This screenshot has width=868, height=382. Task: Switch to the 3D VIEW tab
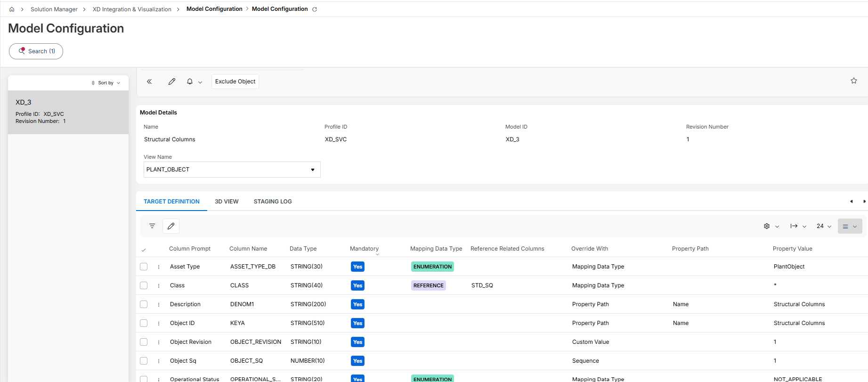click(227, 202)
